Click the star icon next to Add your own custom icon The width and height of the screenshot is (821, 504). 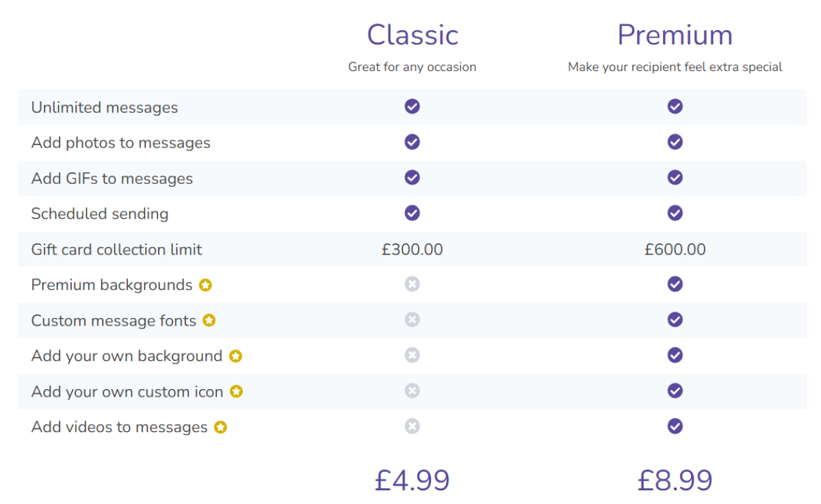click(x=236, y=392)
